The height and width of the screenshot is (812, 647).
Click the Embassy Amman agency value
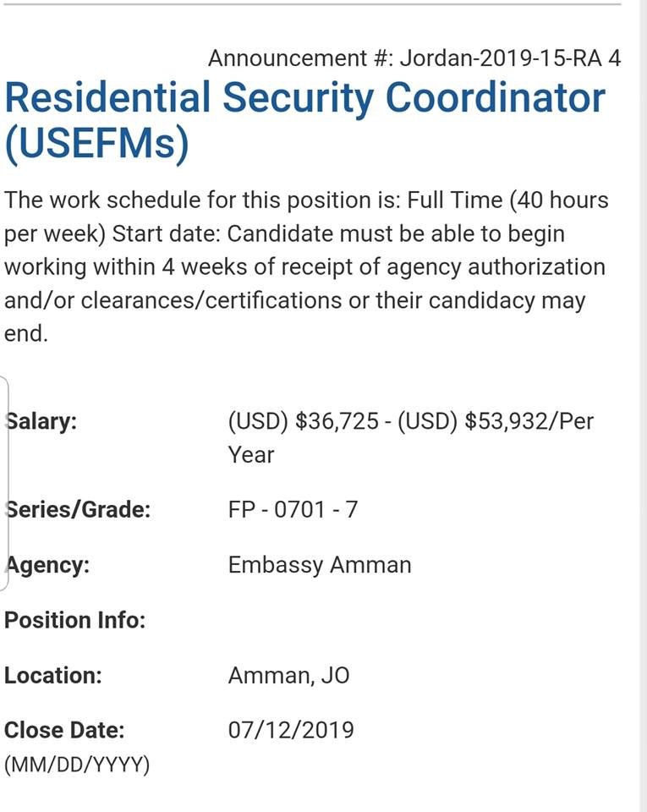point(320,565)
